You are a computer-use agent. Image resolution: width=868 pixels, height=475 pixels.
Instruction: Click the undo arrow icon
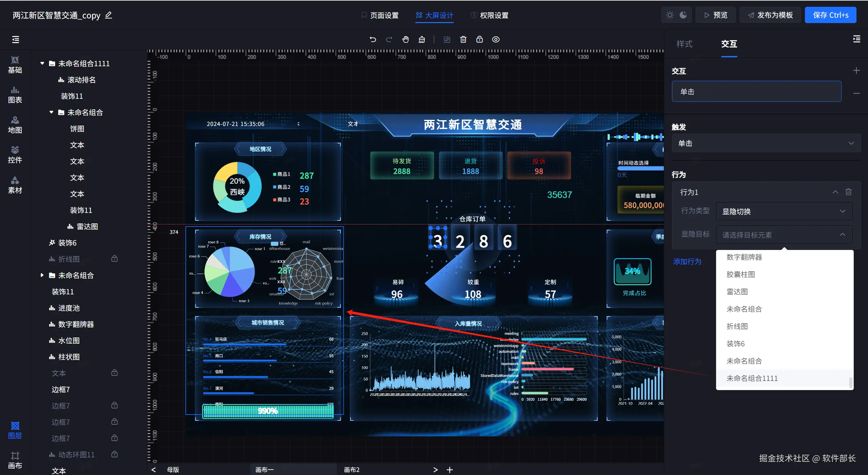coord(373,39)
